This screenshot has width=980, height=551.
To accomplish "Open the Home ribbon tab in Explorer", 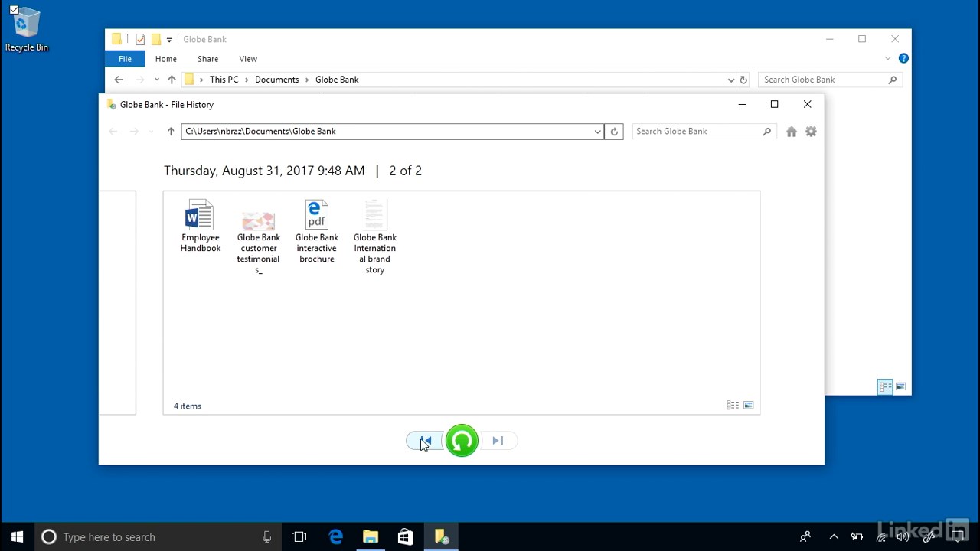I will point(166,59).
